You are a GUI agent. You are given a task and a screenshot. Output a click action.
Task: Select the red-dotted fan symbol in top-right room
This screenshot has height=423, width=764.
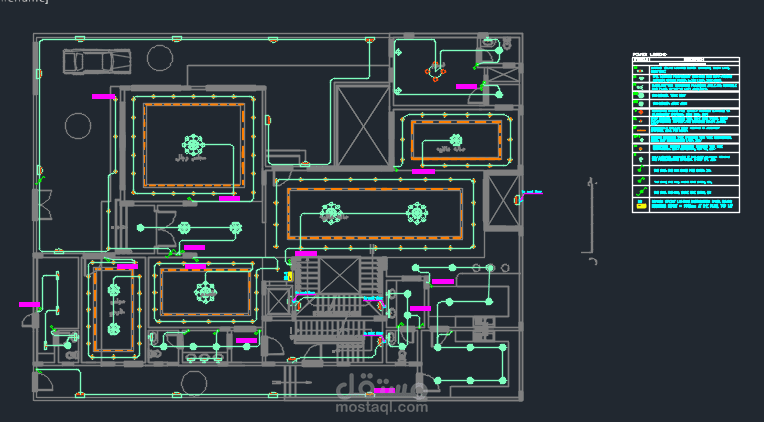pyautogui.click(x=435, y=71)
